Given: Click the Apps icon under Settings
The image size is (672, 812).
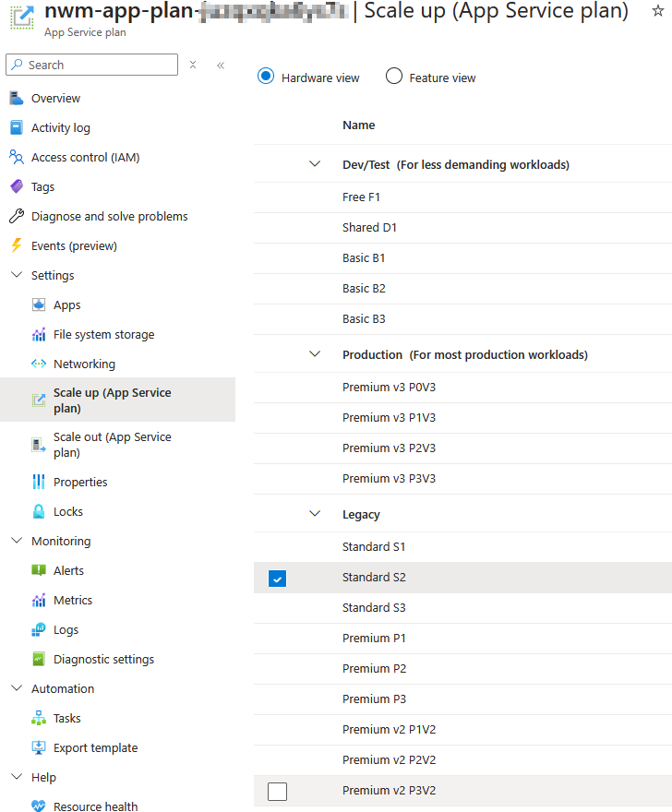Looking at the screenshot, I should pyautogui.click(x=39, y=304).
